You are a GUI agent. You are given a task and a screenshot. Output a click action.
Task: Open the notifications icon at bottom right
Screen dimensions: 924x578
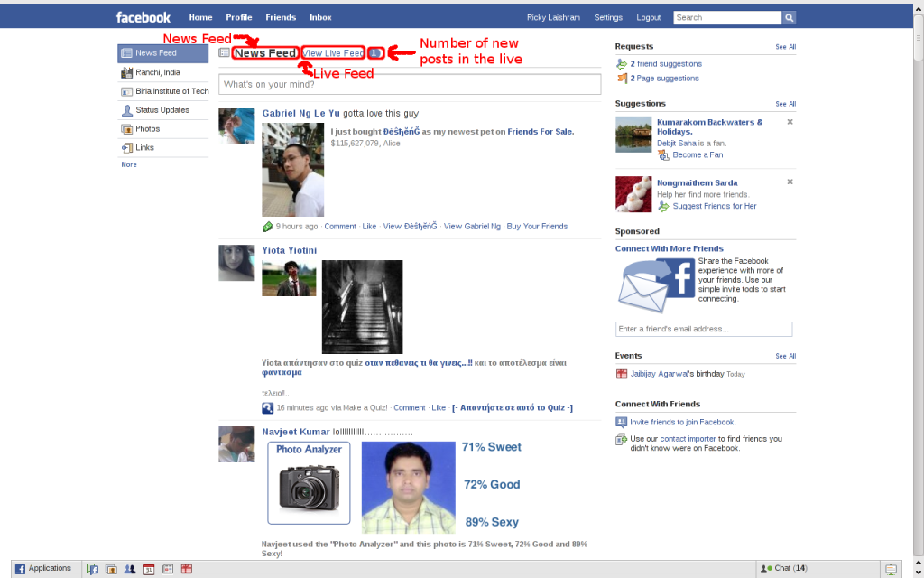[891, 569]
